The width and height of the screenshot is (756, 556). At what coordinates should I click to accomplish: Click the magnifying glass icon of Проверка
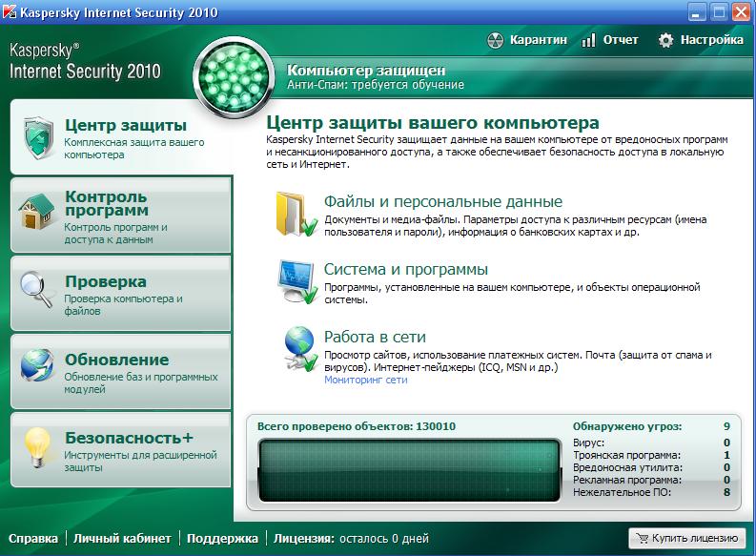36,289
